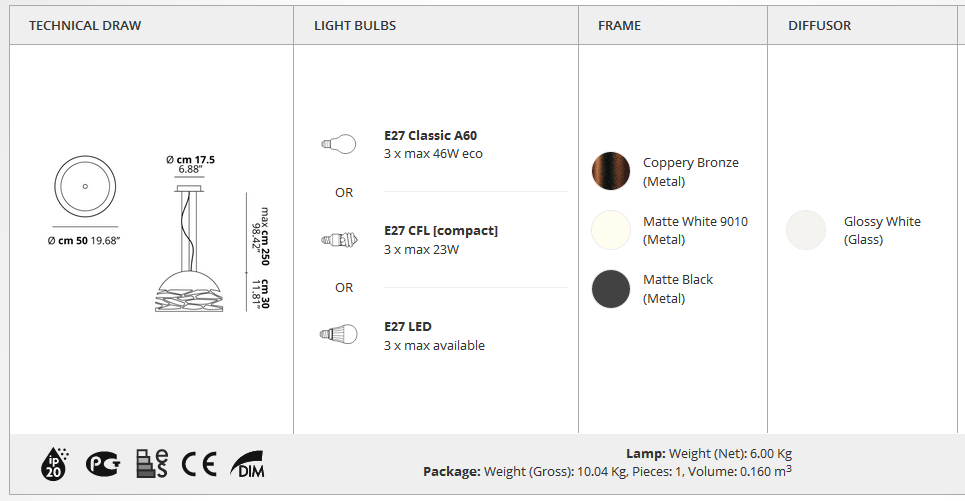Image resolution: width=965 pixels, height=501 pixels.
Task: Click the E27 Classic A60 bulb icon
Action: (x=338, y=145)
